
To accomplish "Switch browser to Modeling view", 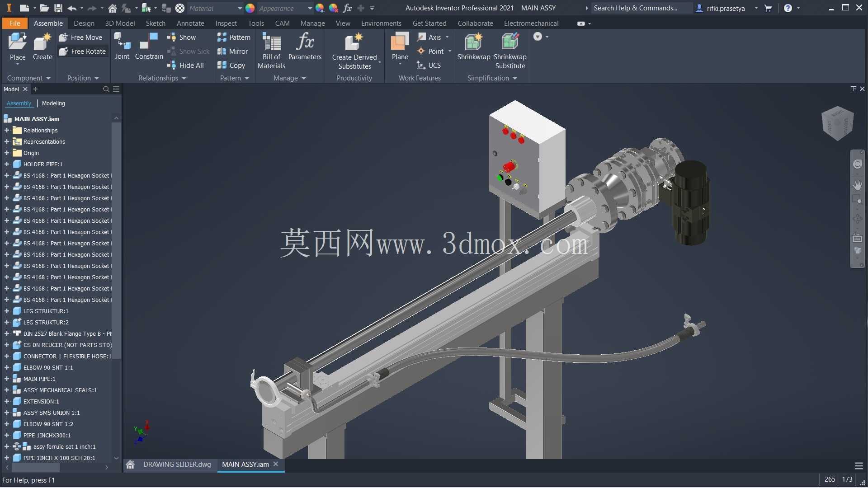I will point(53,103).
